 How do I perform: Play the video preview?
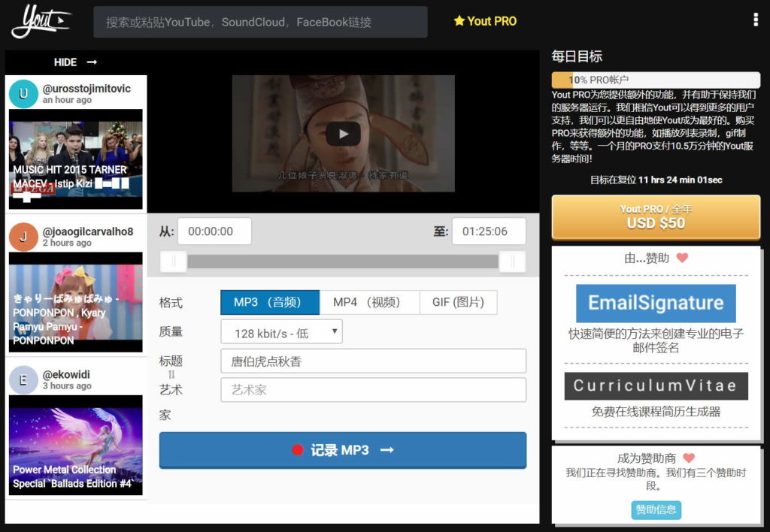[343, 134]
